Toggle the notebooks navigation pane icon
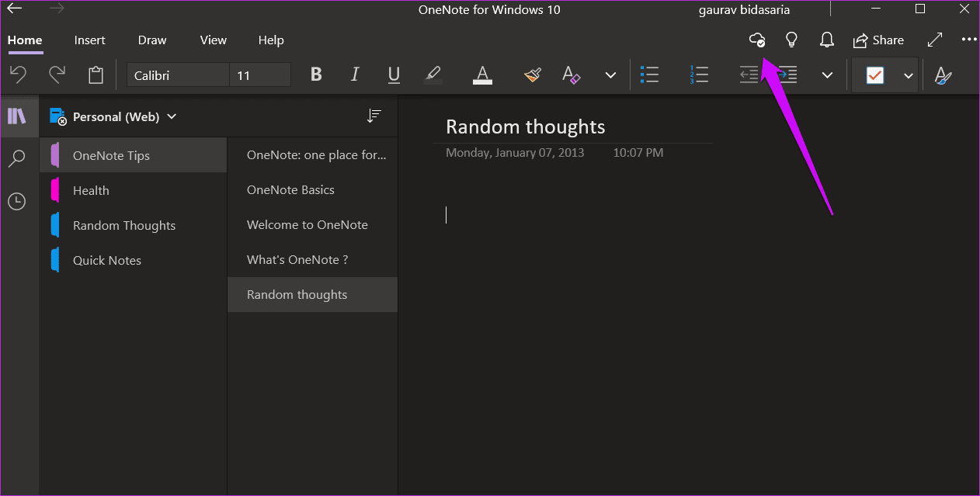 point(17,116)
